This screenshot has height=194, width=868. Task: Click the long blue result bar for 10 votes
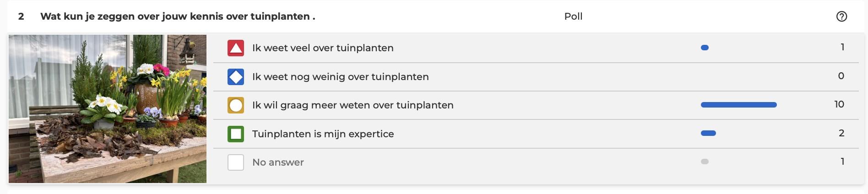(738, 105)
